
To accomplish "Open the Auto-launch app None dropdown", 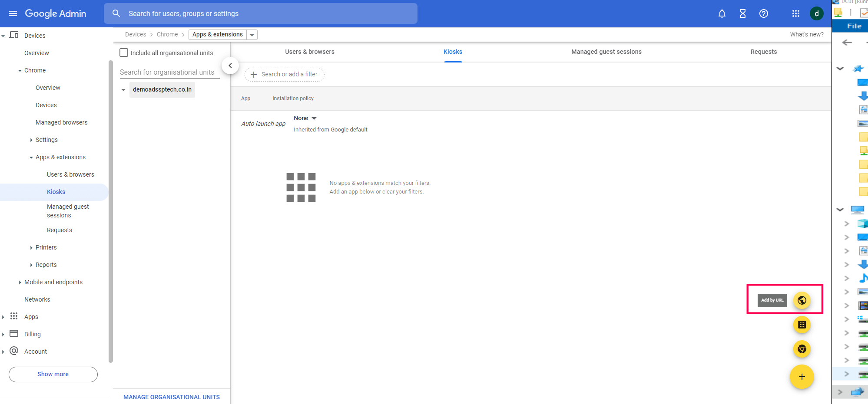I will coord(305,118).
